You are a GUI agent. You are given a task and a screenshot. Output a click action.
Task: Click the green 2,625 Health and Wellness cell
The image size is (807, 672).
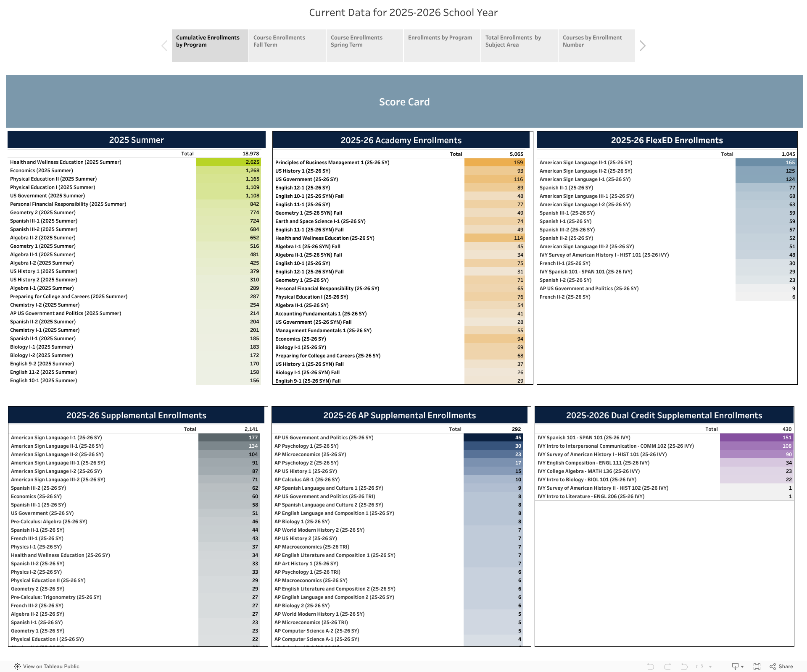[228, 162]
